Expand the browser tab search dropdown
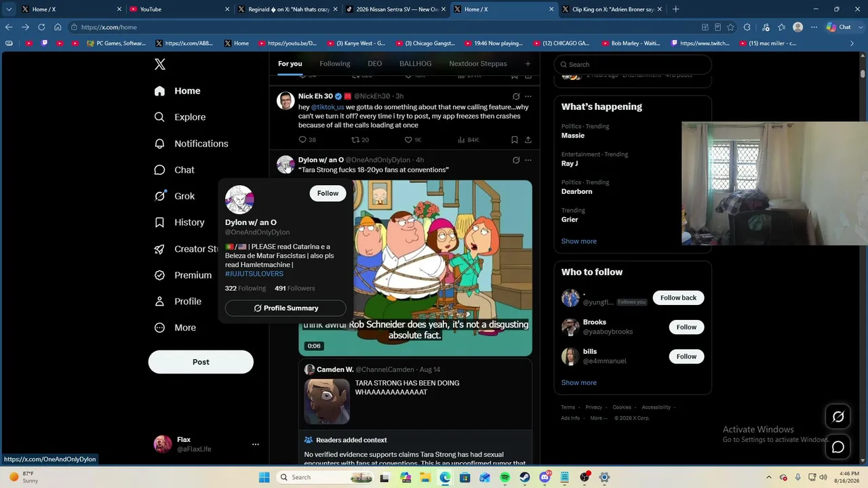Screen dimensions: 868x488 (x=9, y=9)
